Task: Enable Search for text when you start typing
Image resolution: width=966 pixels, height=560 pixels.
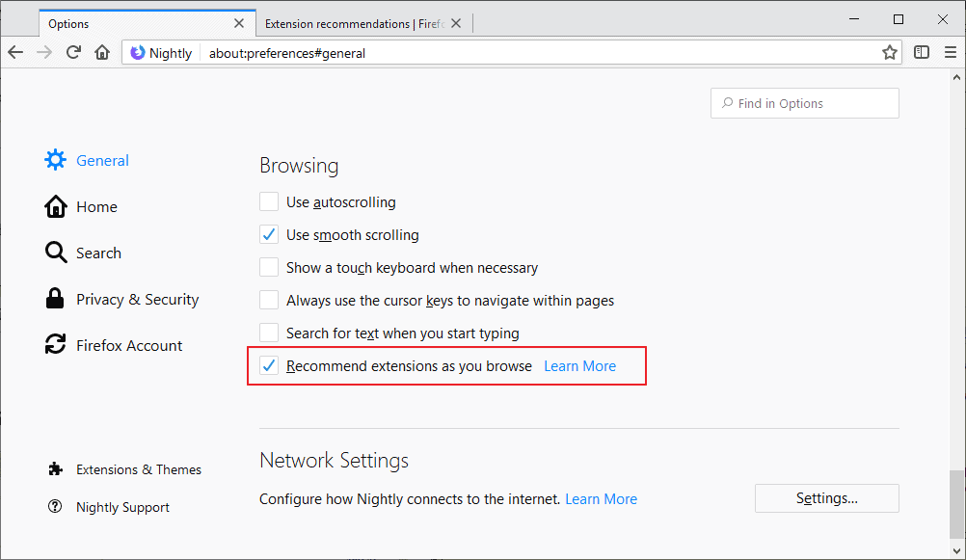Action: [x=268, y=333]
